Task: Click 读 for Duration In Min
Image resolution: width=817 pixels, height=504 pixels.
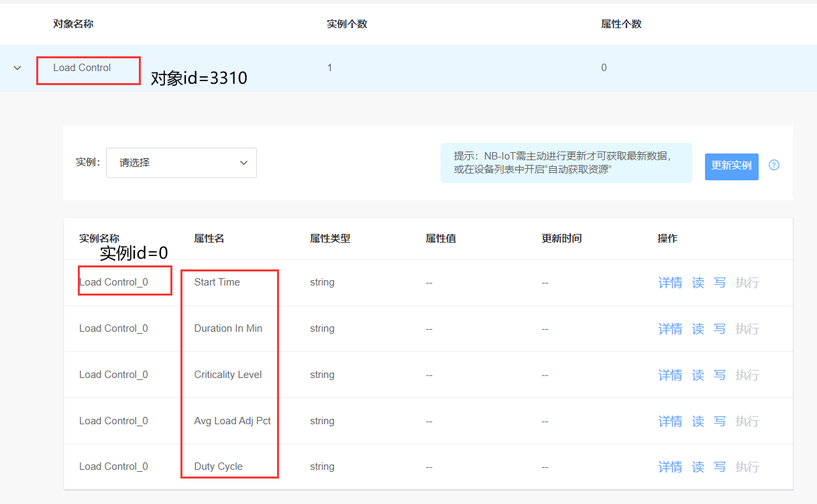Action: (698, 329)
